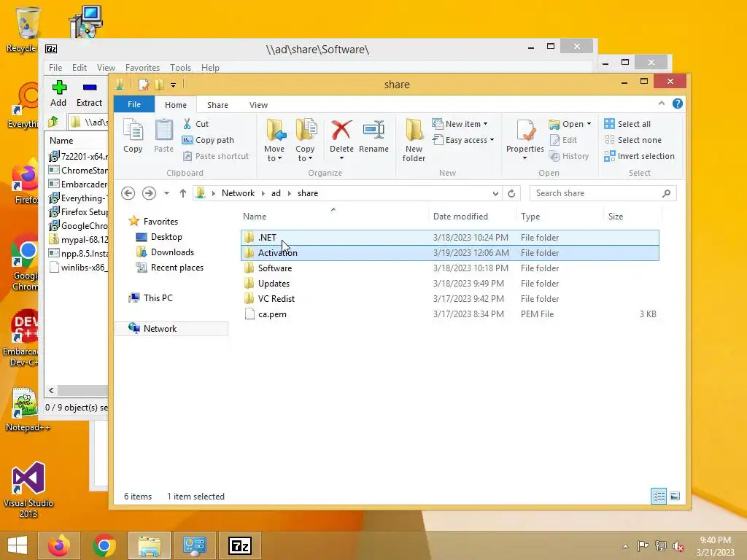Click the History command in the ribbon
Viewport: 747px width, 560px height.
point(569,156)
